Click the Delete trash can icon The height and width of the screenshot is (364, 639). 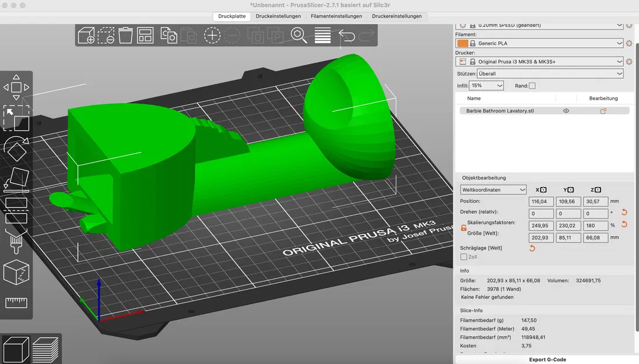coord(125,36)
